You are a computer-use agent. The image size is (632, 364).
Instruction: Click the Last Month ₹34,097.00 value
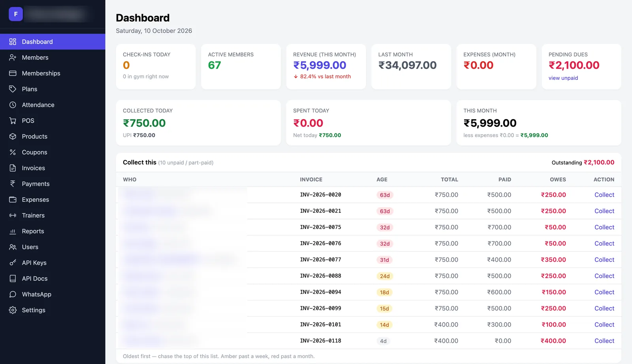(407, 65)
